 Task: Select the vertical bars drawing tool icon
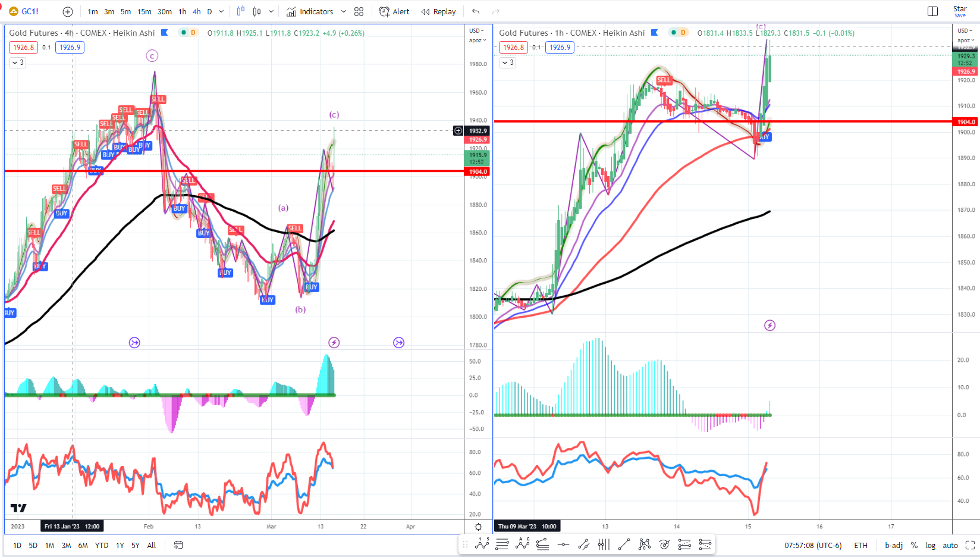point(604,545)
